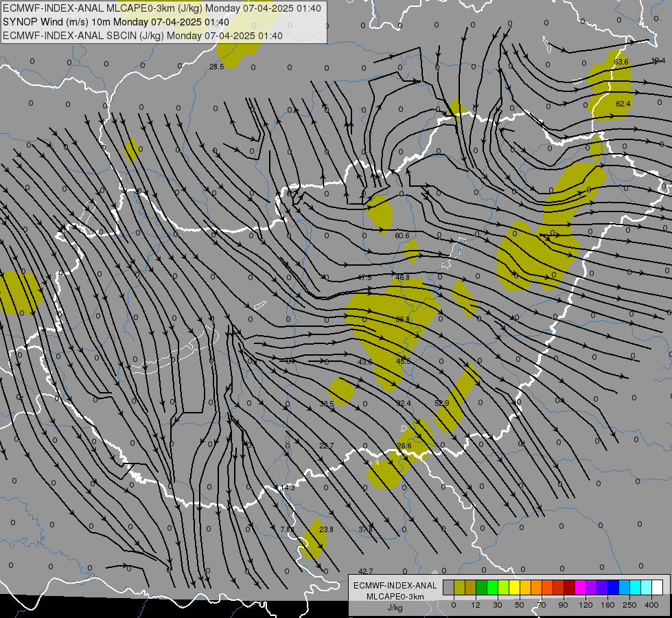The width and height of the screenshot is (672, 618).
Task: Click the MLCAPE0-3km header line
Action: [x=161, y=8]
